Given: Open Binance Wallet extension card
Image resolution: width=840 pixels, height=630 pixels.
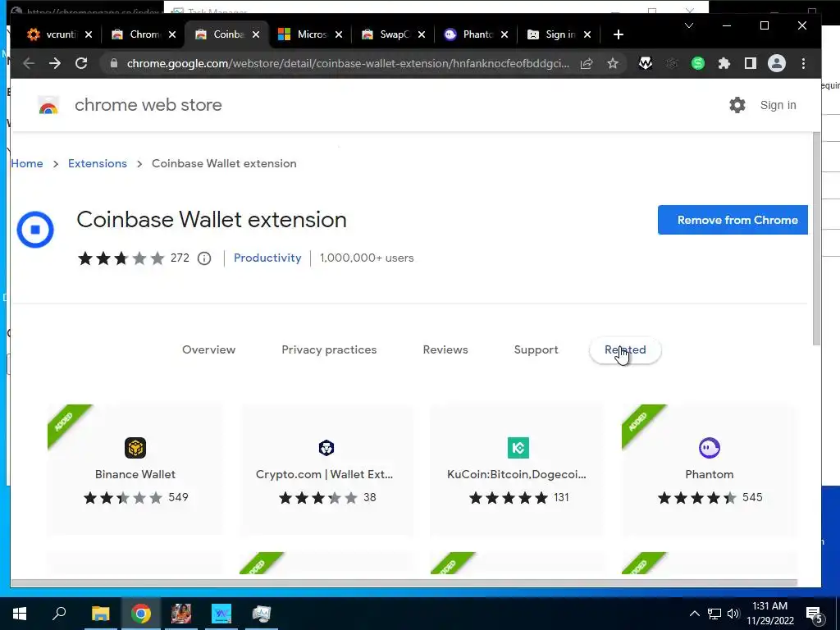Looking at the screenshot, I should [x=135, y=469].
